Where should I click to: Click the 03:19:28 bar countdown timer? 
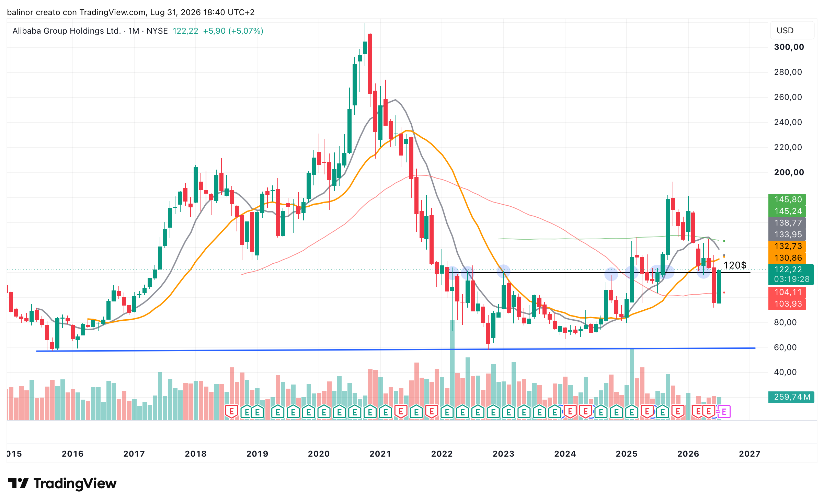tap(792, 279)
